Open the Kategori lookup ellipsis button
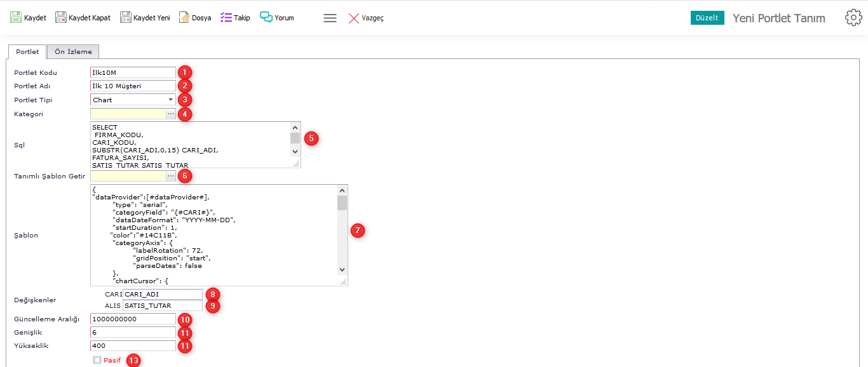Screen dimensions: 868x367 tap(170, 114)
